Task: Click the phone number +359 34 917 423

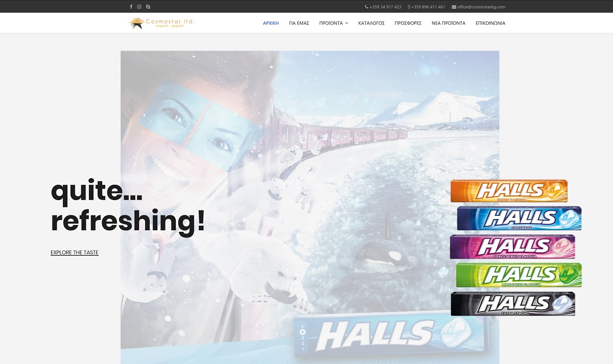Action: 383,7
